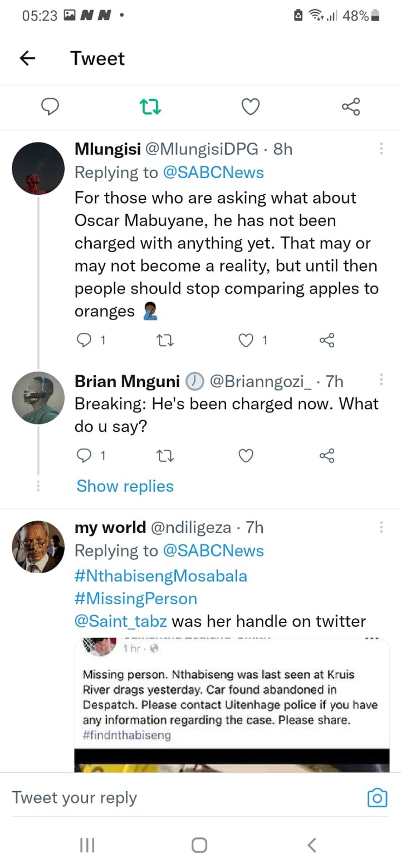Share the main tweet via top share icon
This screenshot has width=401, height=868.
(351, 106)
